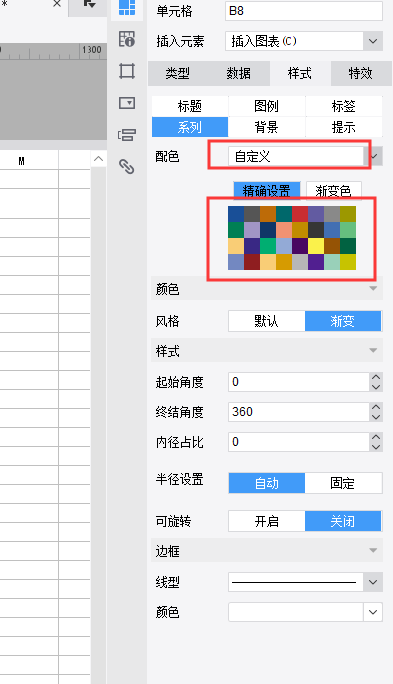Open the 系列 style sub-tab
The height and width of the screenshot is (684, 393).
[190, 127]
